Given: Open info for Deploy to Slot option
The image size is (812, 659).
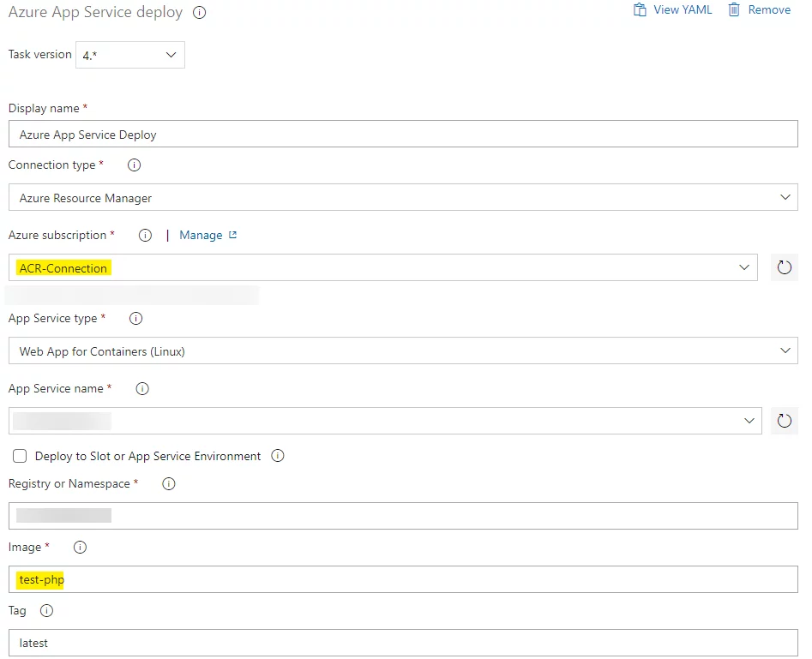Looking at the screenshot, I should pos(278,456).
